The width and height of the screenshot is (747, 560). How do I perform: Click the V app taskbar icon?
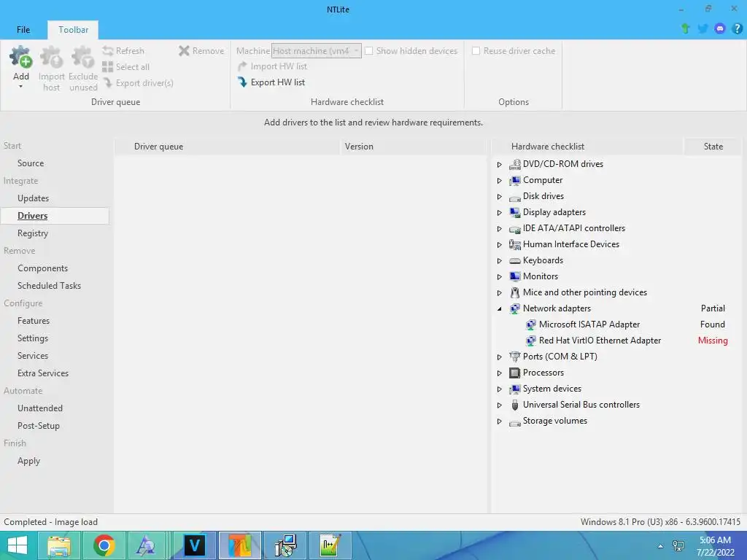tap(194, 545)
